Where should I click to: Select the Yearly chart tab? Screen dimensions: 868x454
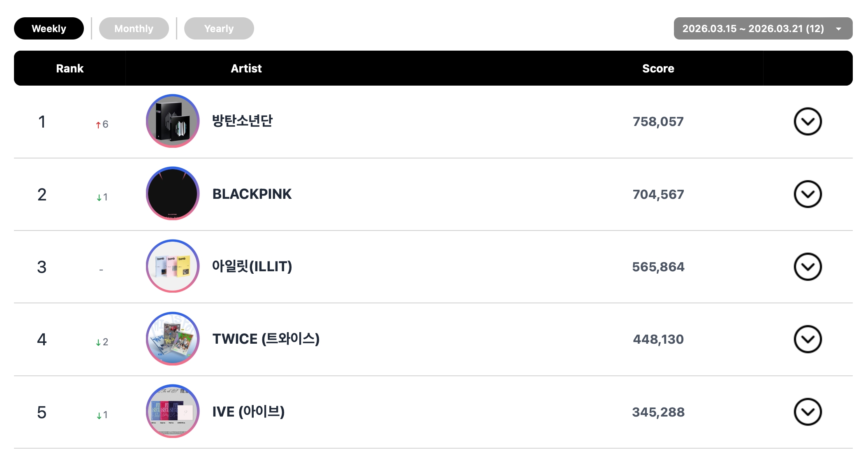click(x=219, y=28)
